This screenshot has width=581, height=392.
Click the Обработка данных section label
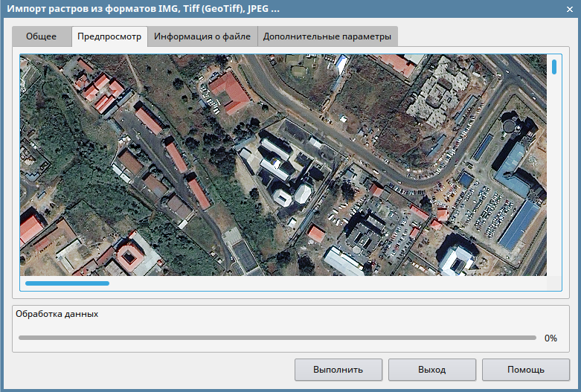57,314
